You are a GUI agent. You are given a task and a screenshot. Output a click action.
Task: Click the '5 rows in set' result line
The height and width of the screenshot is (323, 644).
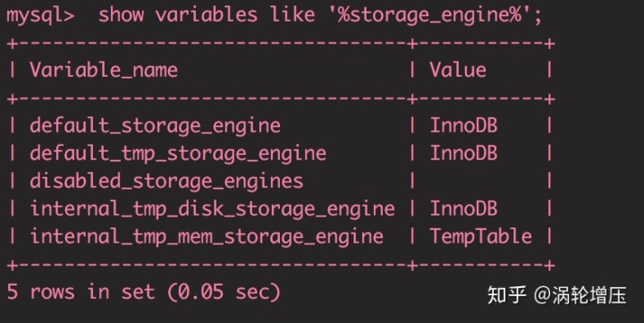click(x=80, y=292)
